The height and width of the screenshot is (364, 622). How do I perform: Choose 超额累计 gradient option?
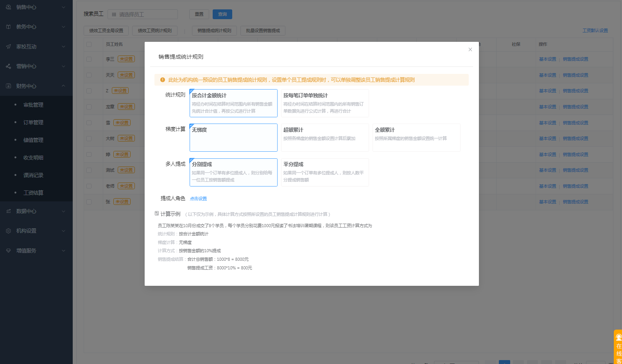tap(325, 138)
